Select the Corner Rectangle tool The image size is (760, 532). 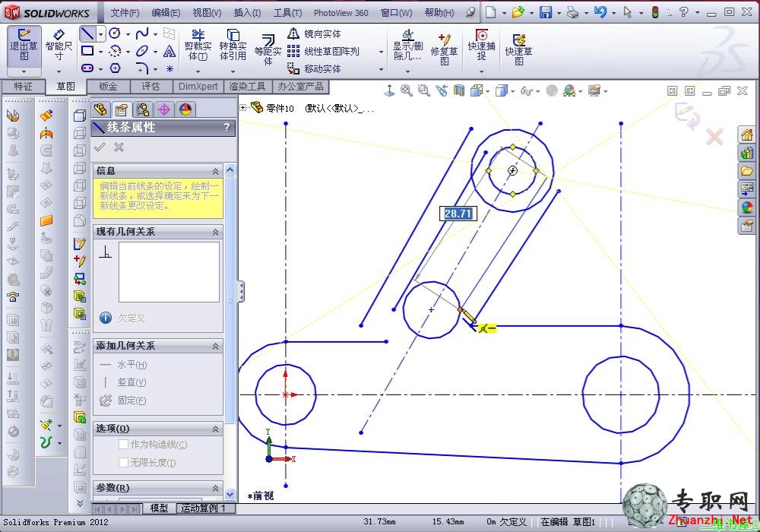click(x=87, y=51)
